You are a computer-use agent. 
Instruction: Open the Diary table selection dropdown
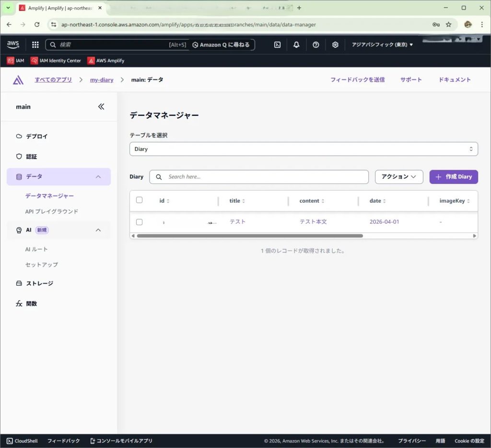(x=304, y=149)
